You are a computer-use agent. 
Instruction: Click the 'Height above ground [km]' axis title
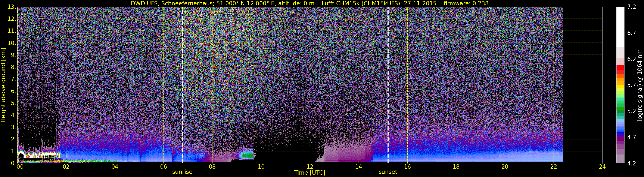pyautogui.click(x=3, y=85)
